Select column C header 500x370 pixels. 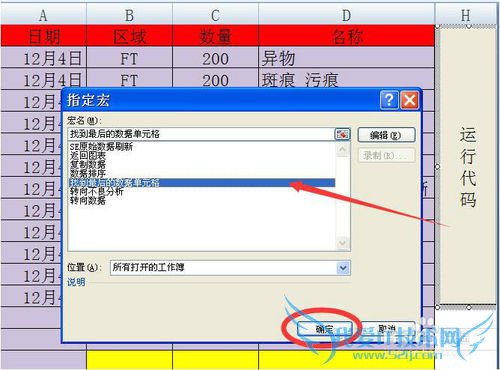[215, 15]
